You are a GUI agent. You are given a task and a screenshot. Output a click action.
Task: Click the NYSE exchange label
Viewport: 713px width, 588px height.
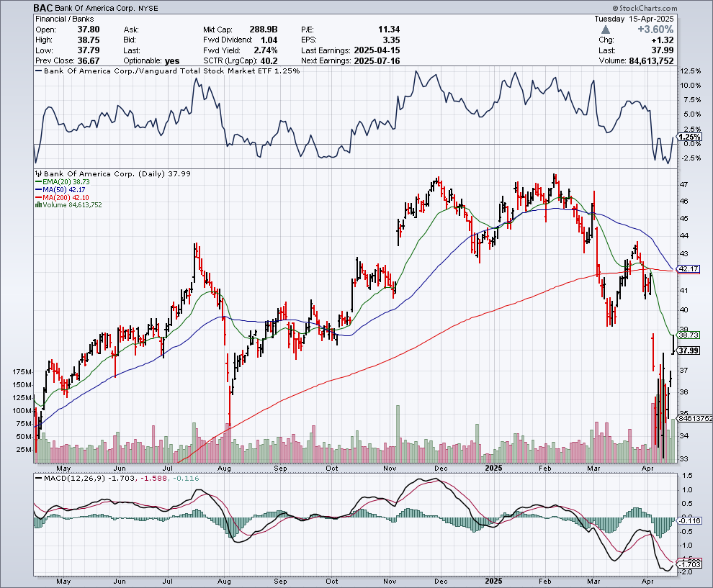click(148, 9)
